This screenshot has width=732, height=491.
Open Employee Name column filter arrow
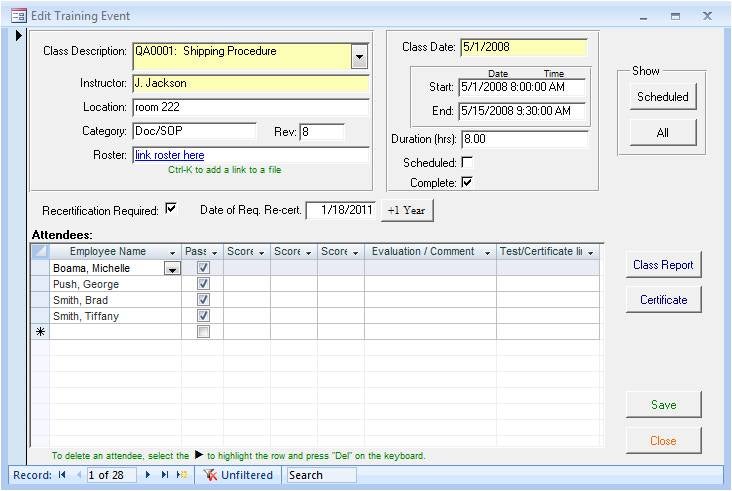click(x=172, y=253)
